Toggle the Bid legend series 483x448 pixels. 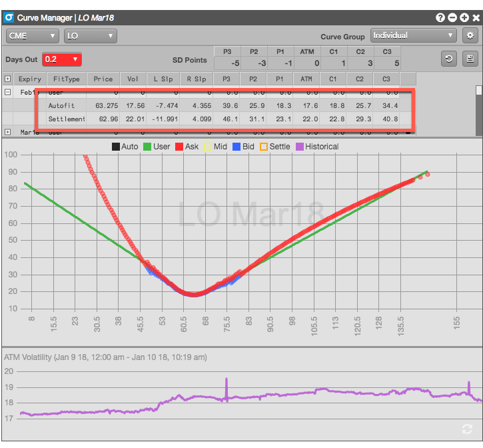[x=243, y=147]
